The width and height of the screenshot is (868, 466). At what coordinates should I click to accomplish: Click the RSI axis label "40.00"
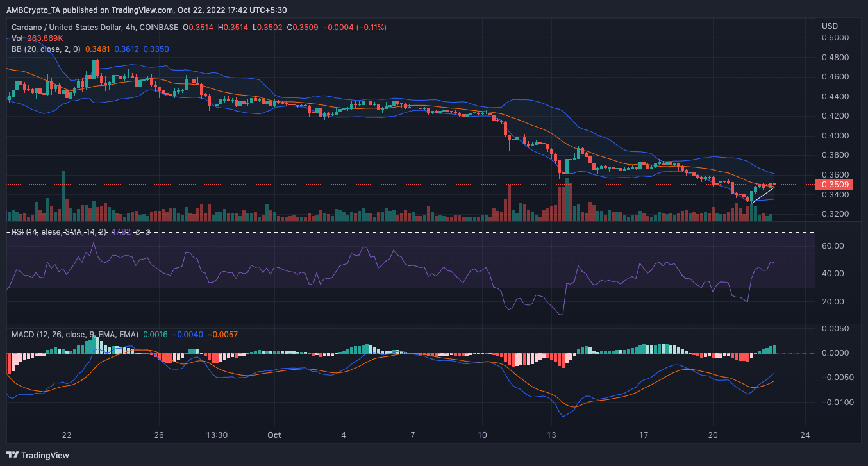[x=832, y=274]
